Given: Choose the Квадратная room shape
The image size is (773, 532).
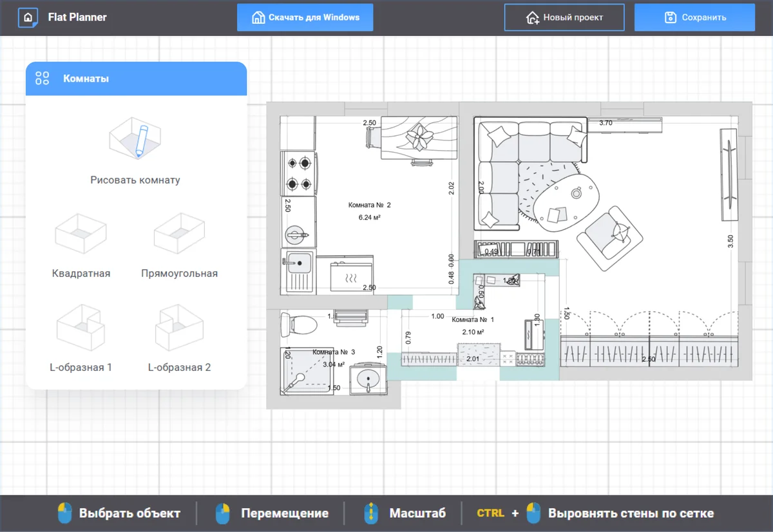Looking at the screenshot, I should [81, 233].
